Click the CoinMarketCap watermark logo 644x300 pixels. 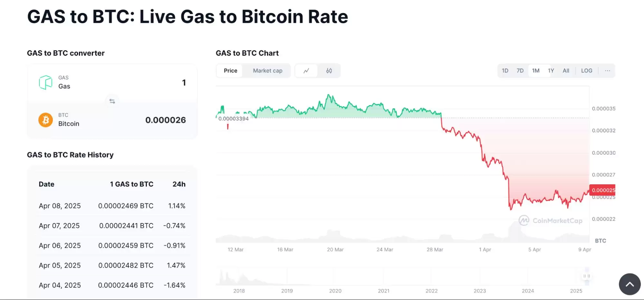pos(551,221)
